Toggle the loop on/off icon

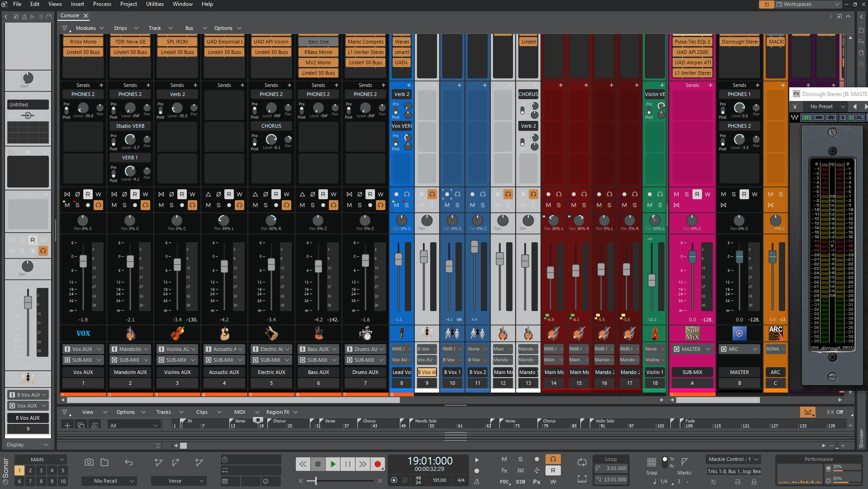tap(582, 462)
